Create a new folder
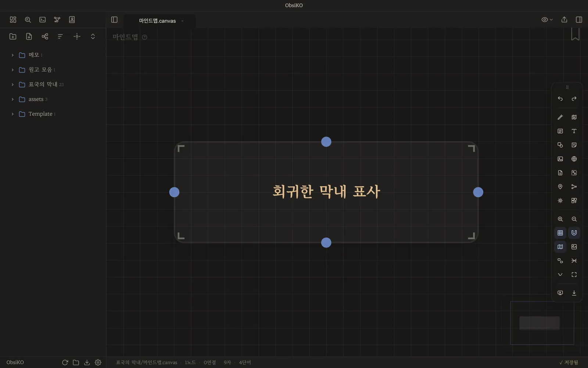This screenshot has height=368, width=588. [x=13, y=36]
